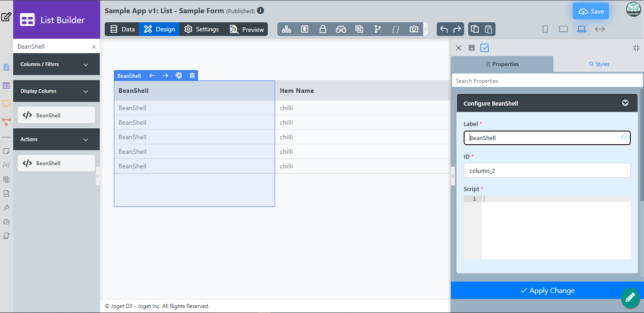Collapse the Display Column section

[x=86, y=91]
